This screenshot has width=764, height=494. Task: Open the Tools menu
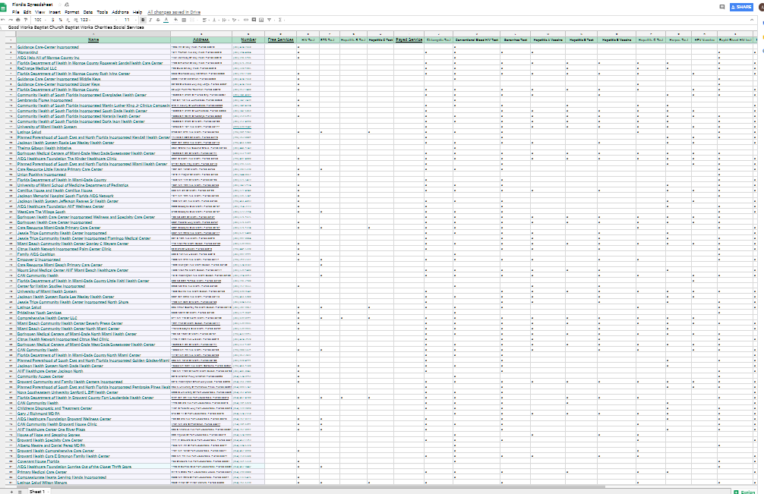point(102,12)
